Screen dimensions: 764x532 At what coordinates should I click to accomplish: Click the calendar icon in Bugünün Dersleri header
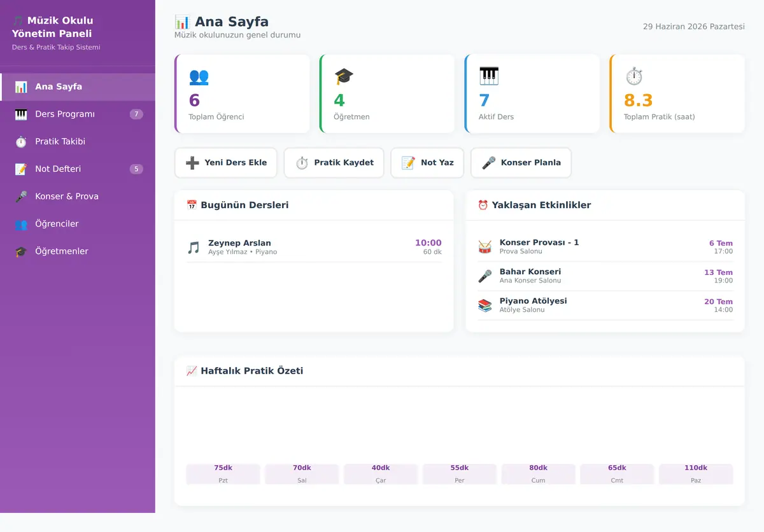[192, 205]
